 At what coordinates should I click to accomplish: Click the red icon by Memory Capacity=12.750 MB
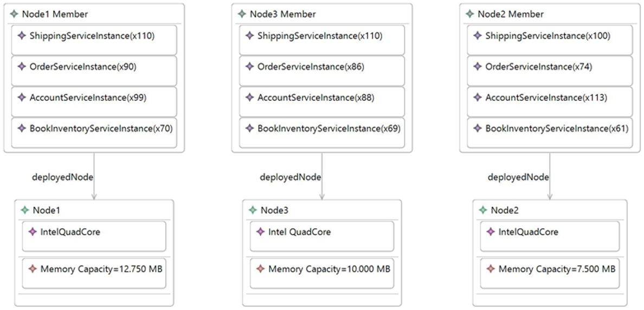(x=33, y=269)
